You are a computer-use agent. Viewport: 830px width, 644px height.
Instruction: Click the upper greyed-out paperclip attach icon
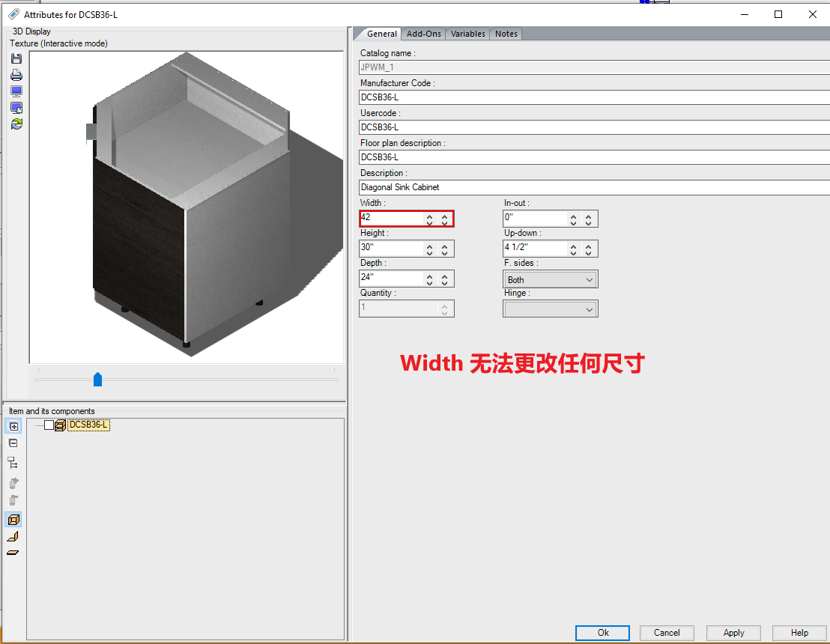click(x=13, y=483)
